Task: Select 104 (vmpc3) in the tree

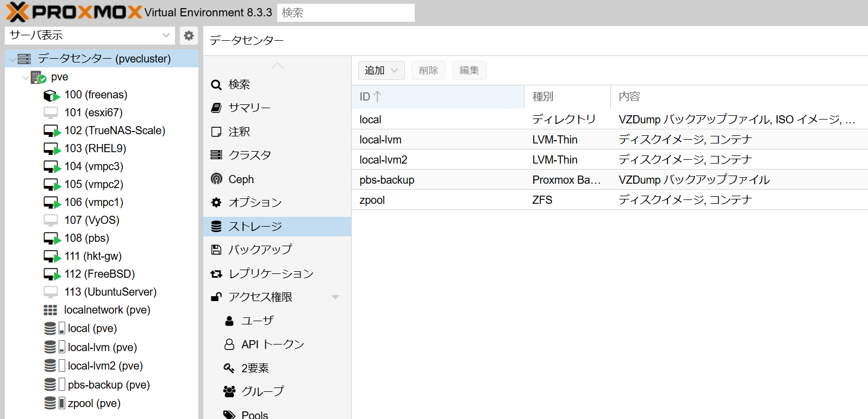Action: (x=102, y=167)
